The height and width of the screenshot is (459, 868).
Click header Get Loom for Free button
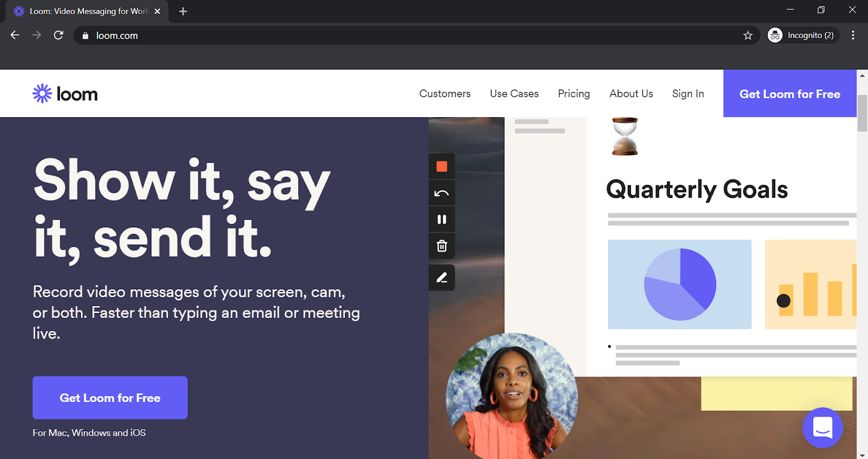click(790, 93)
